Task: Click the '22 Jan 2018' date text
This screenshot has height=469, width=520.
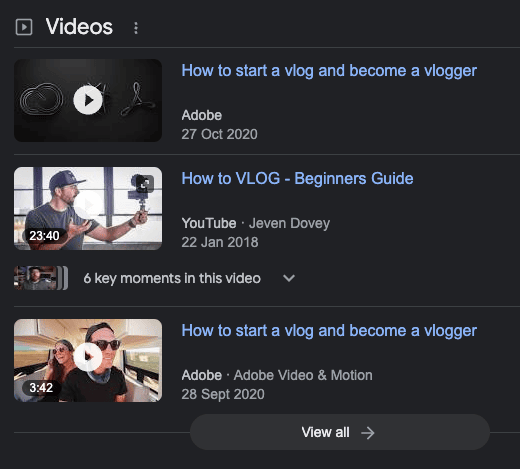Action: coord(220,242)
